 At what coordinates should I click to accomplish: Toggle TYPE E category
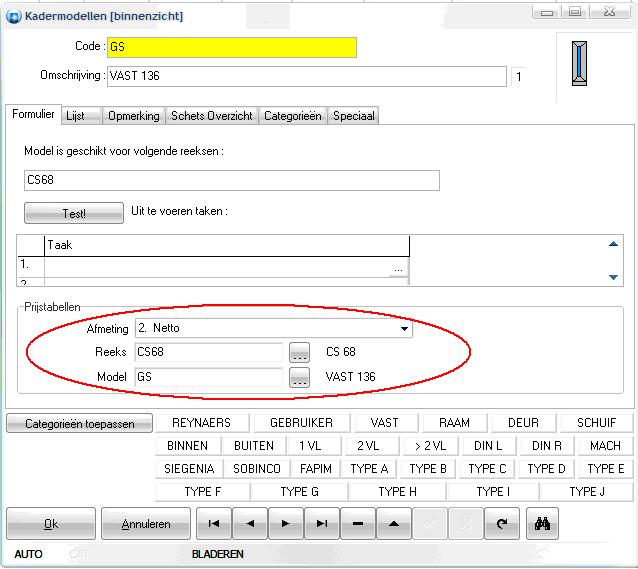point(606,469)
